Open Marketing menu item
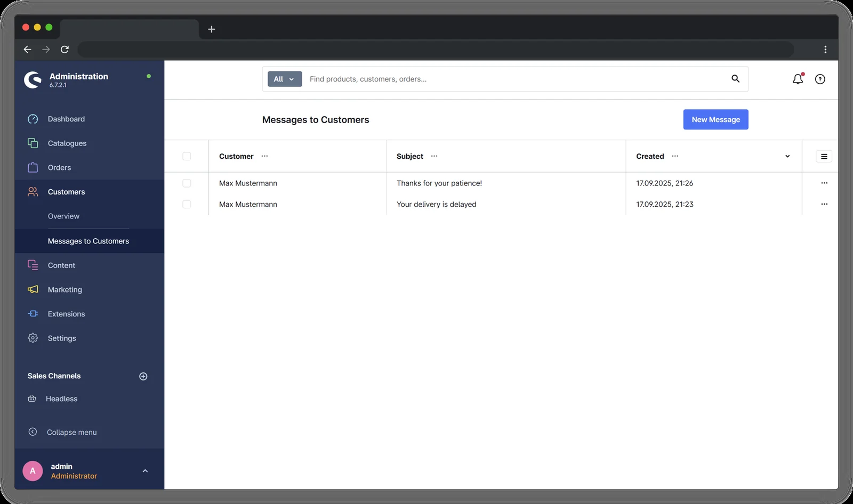 (65, 289)
